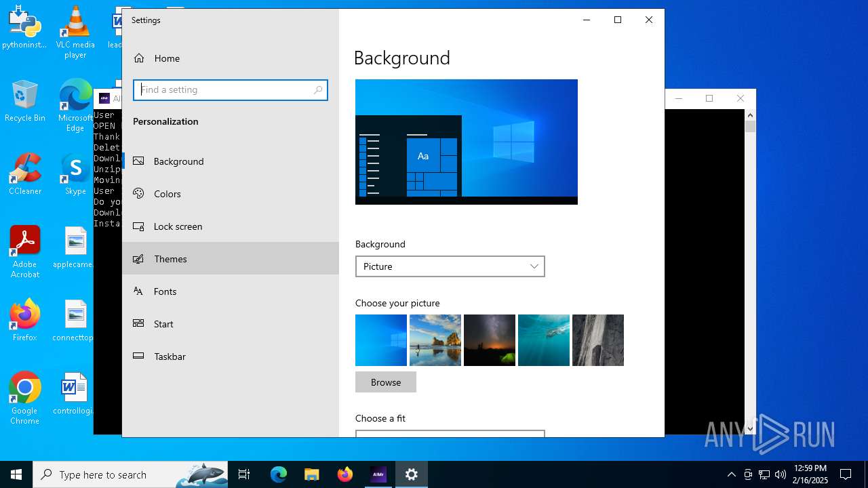Minimize the Settings window
The image size is (868, 488).
point(587,20)
